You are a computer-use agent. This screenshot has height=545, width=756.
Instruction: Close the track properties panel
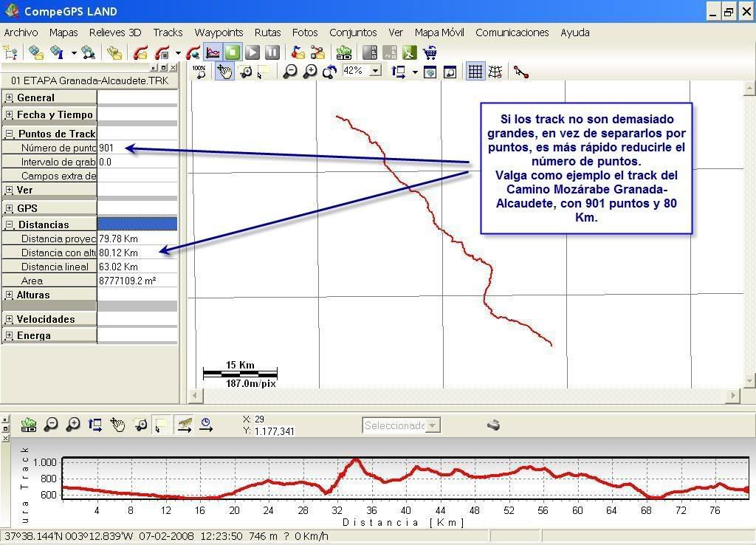pos(173,68)
